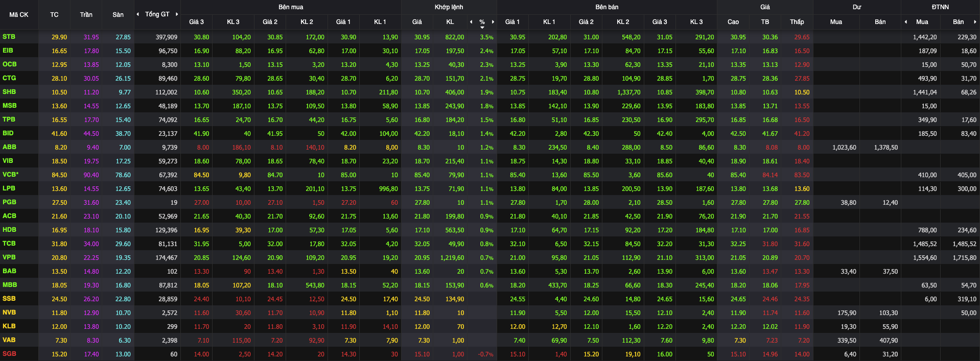Click the Bên mua group header
The height and width of the screenshot is (361, 980).
tap(291, 7)
